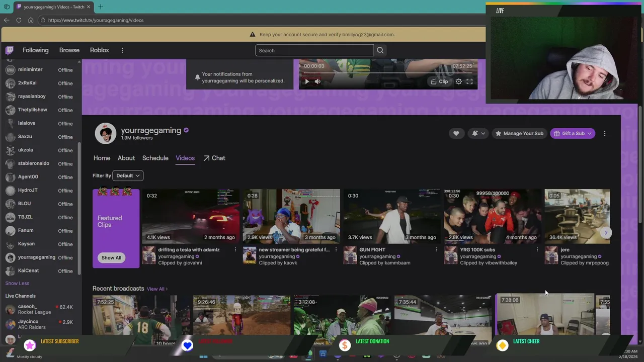This screenshot has width=644, height=362.
Task: Open miniminter channel in sidebar
Action: [40, 70]
